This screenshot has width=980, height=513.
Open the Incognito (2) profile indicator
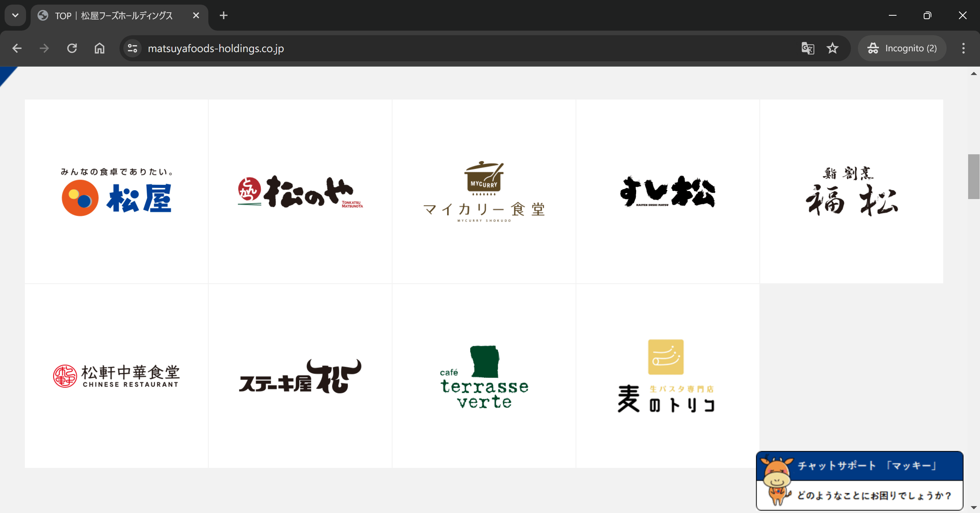pyautogui.click(x=902, y=48)
